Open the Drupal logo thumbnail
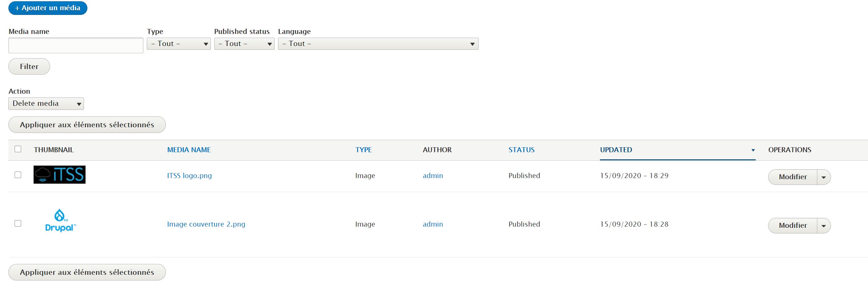 coord(60,221)
